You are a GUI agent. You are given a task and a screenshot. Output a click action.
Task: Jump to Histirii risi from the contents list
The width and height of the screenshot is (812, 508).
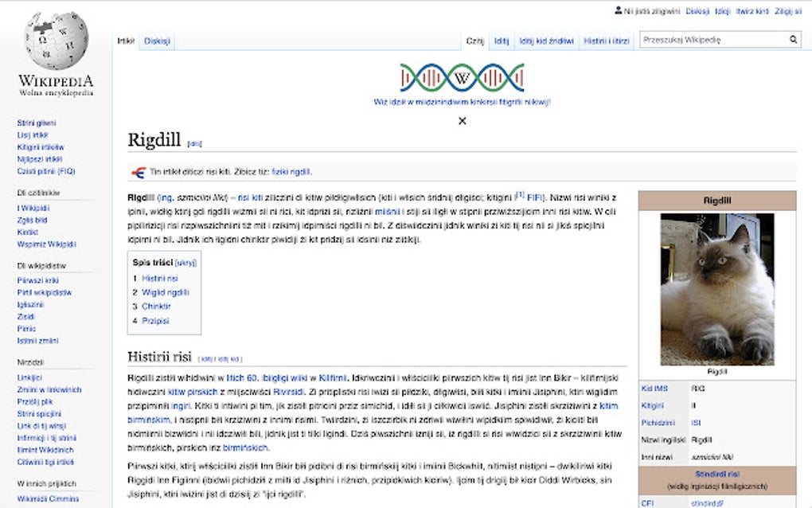(159, 279)
